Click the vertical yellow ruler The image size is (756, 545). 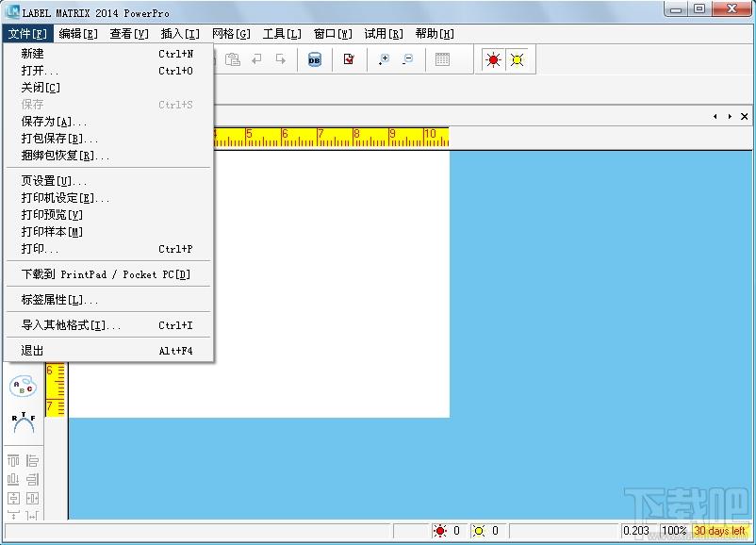click(x=56, y=389)
